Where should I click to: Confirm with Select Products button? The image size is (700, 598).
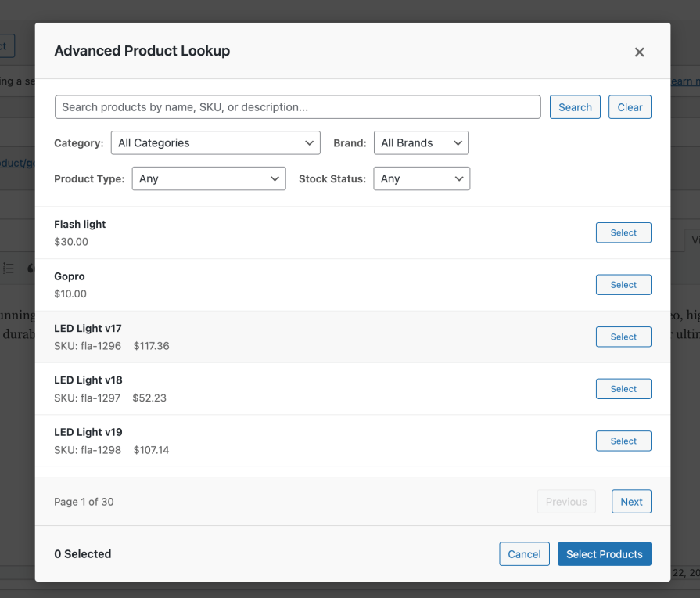click(x=604, y=554)
